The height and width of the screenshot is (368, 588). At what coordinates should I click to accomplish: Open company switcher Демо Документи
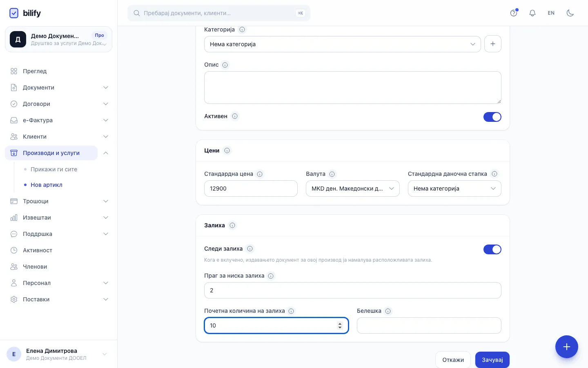[58, 39]
